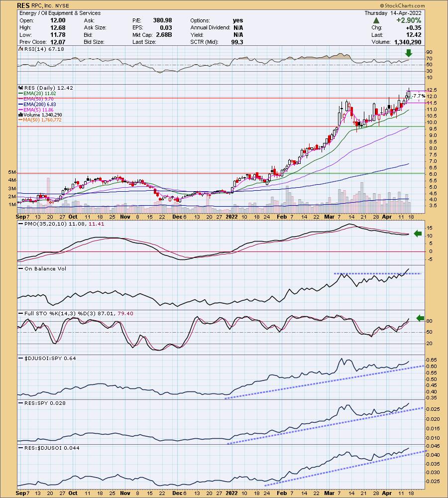Click the Options value yes
The image size is (448, 498).
pos(238,20)
